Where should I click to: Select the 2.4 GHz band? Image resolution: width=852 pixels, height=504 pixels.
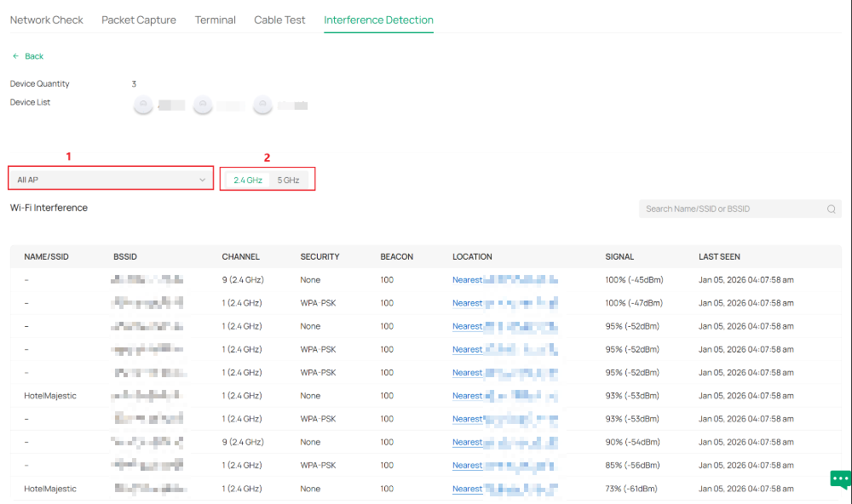pyautogui.click(x=247, y=179)
